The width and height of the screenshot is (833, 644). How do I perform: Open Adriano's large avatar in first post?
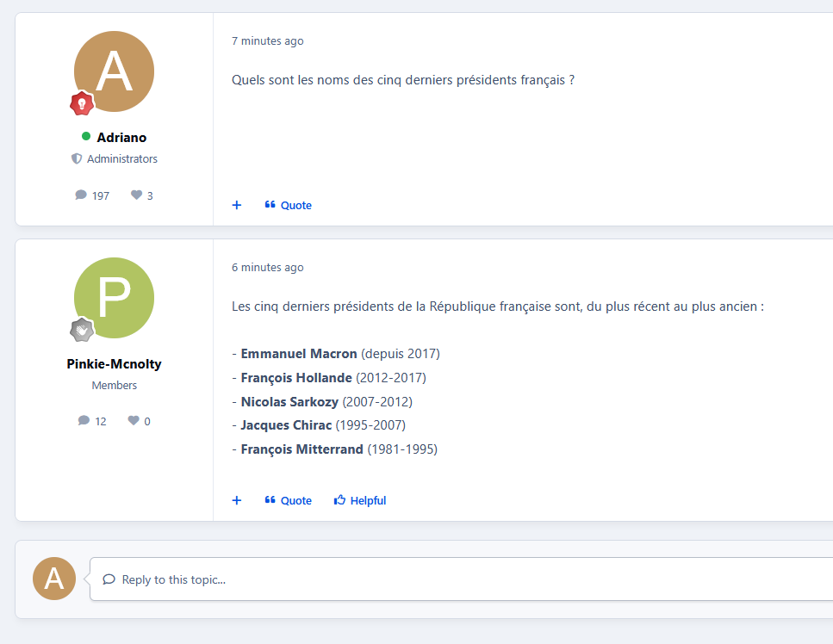[114, 71]
